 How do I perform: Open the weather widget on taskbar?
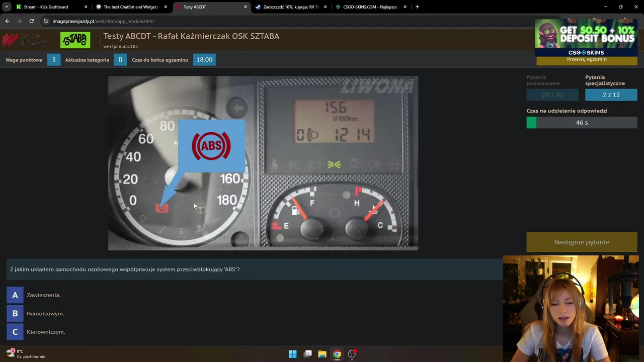click(x=26, y=354)
